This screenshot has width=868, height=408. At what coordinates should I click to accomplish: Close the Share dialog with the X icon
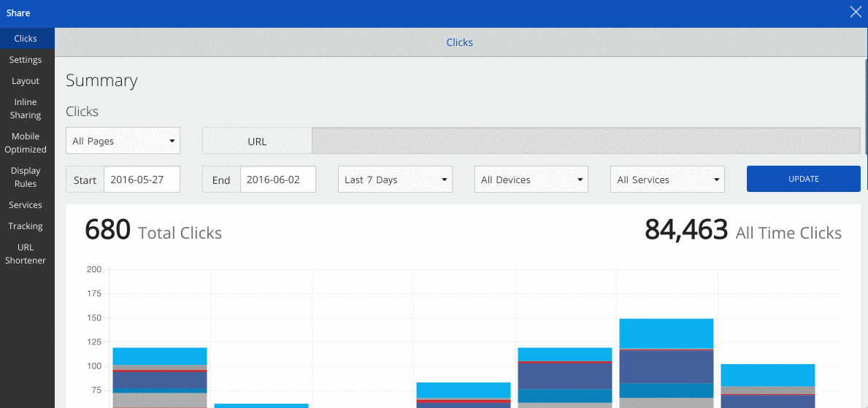point(856,12)
